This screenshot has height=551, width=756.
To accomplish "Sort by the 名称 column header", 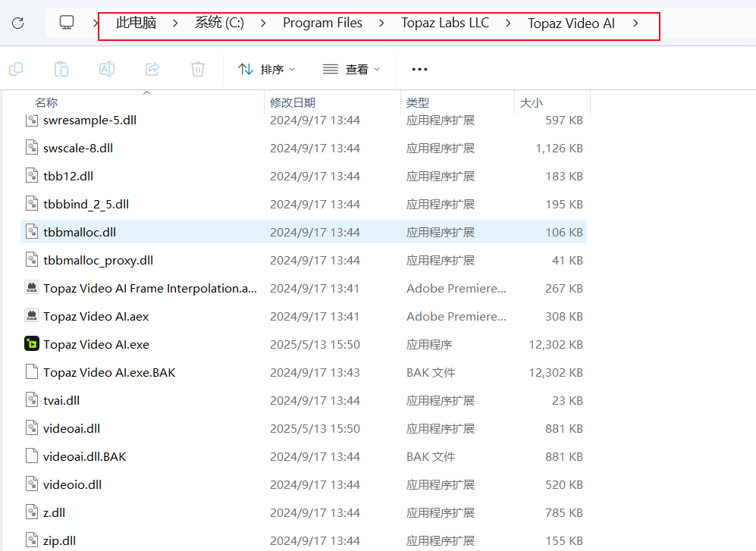I will tap(46, 102).
